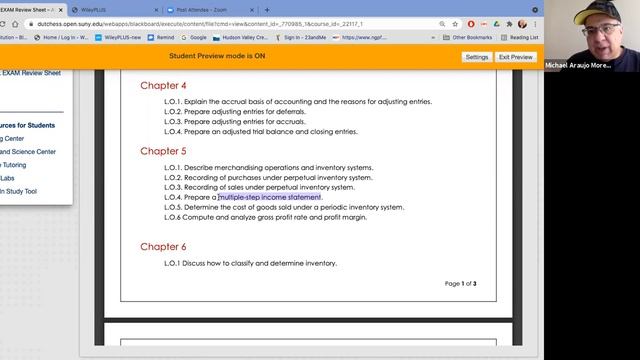Screen dimensions: 640x360
Task: Open the Labs sidebar link
Action: [7, 178]
